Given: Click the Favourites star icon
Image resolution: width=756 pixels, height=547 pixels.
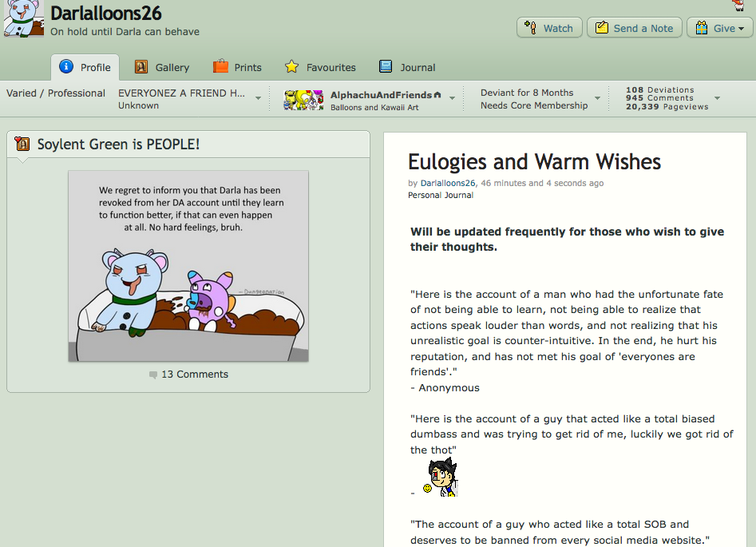Looking at the screenshot, I should 291,66.
